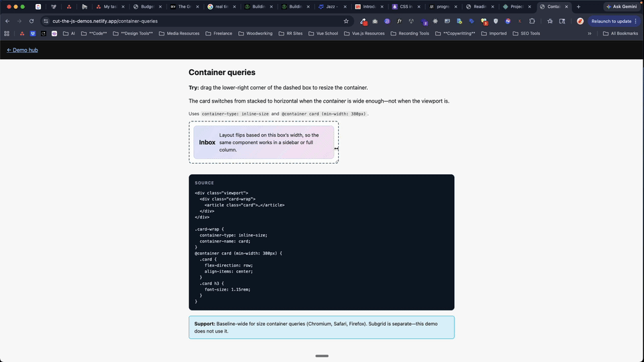Close the 'My tasks' tab
Screen dimensions: 644x362
click(123, 7)
